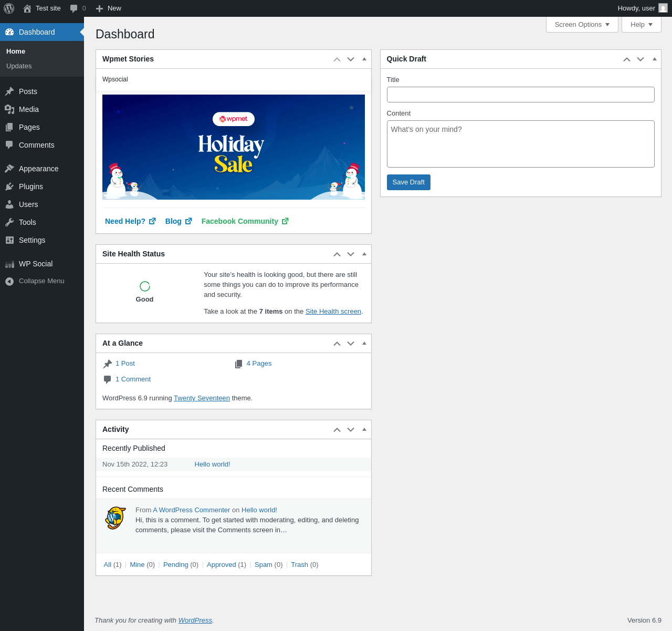Open the Howdy, user account menu
Screen dimensions: 672x631
click(x=643, y=8)
